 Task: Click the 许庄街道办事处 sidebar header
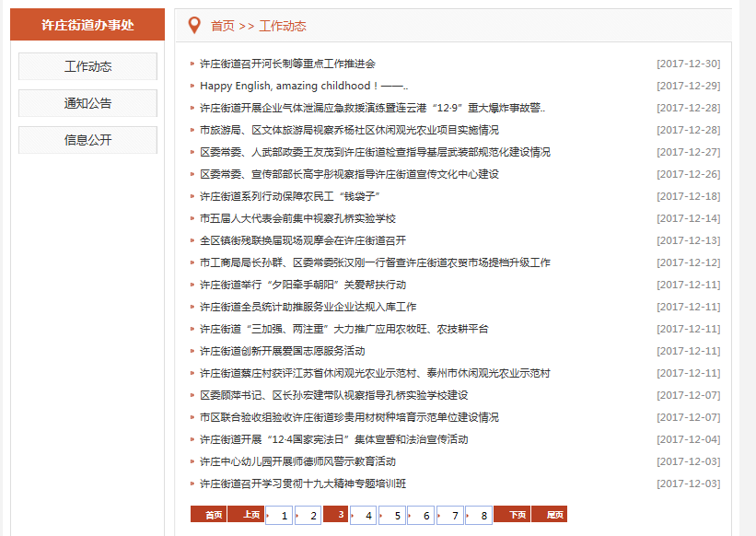click(87, 25)
